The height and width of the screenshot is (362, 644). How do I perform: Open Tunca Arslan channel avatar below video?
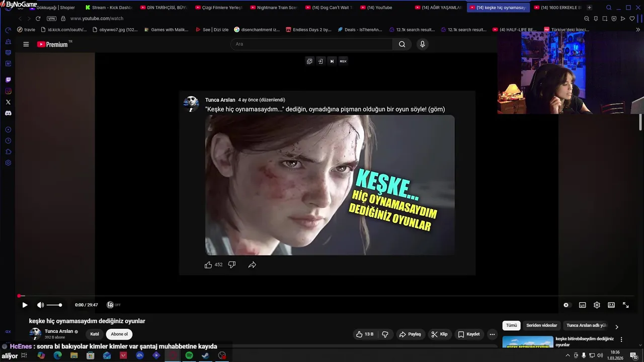coord(35,334)
